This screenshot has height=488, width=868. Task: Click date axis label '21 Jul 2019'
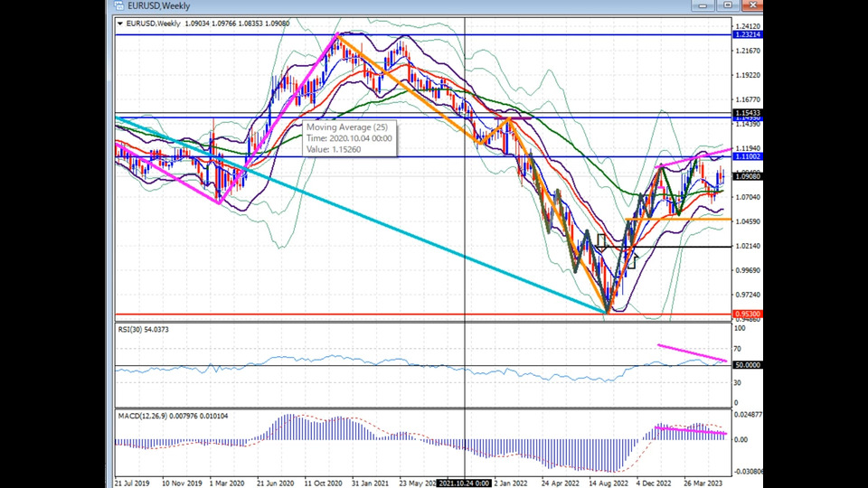(132, 483)
